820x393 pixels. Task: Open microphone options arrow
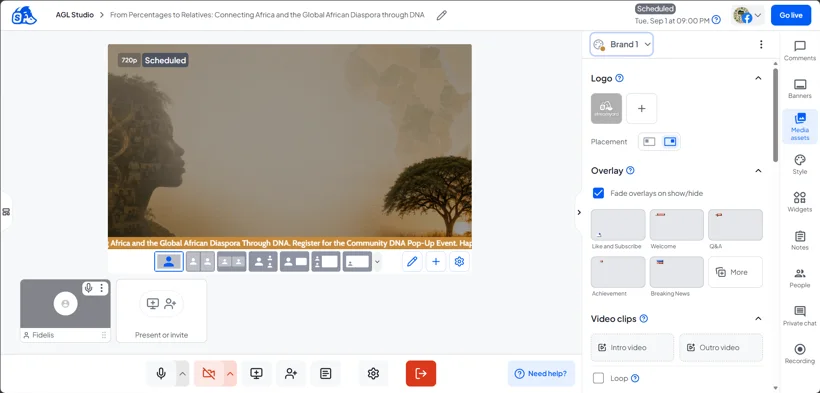(182, 374)
